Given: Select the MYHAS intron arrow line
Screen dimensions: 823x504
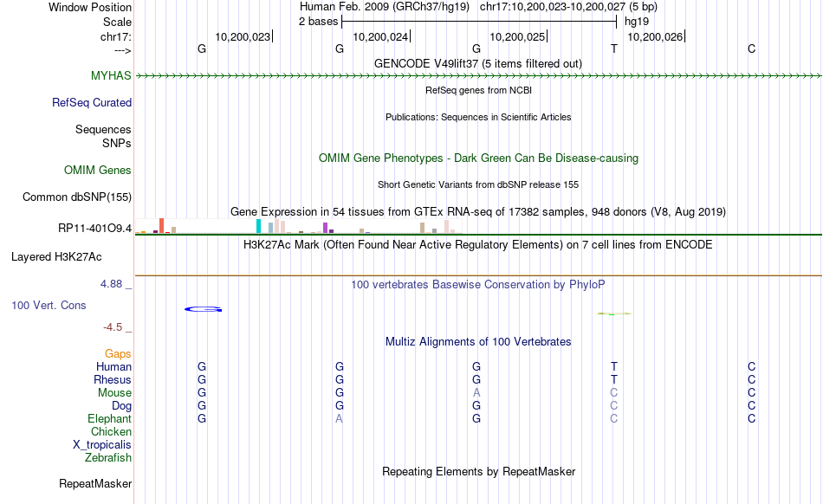Looking at the screenshot, I should tap(478, 76).
